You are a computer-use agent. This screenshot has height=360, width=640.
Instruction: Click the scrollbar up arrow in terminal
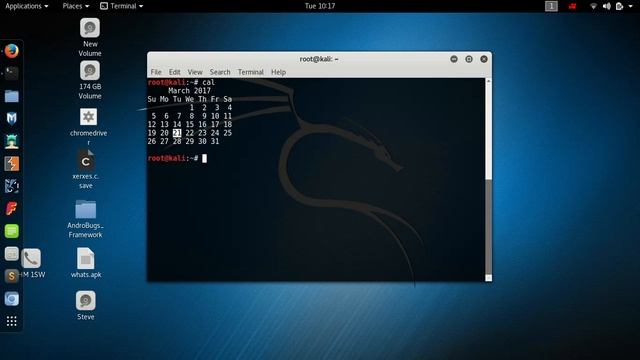488,81
